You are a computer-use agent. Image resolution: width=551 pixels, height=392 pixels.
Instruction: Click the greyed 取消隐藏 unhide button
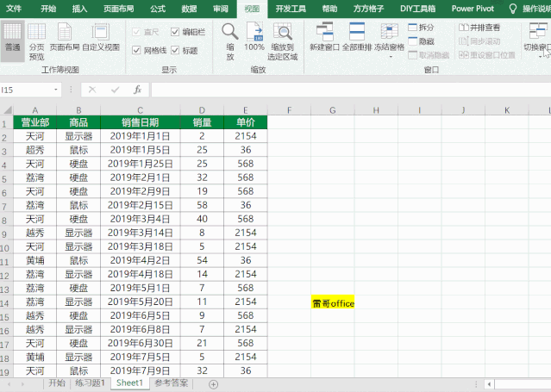429,55
